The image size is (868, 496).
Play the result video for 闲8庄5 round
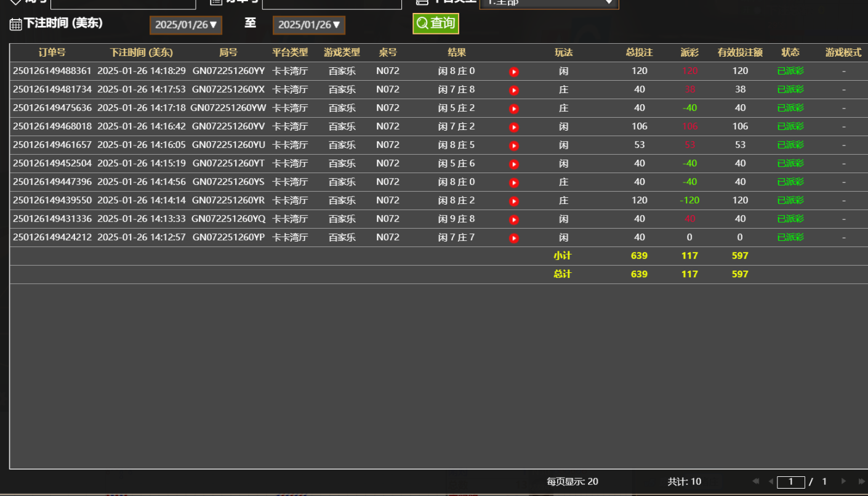click(514, 145)
